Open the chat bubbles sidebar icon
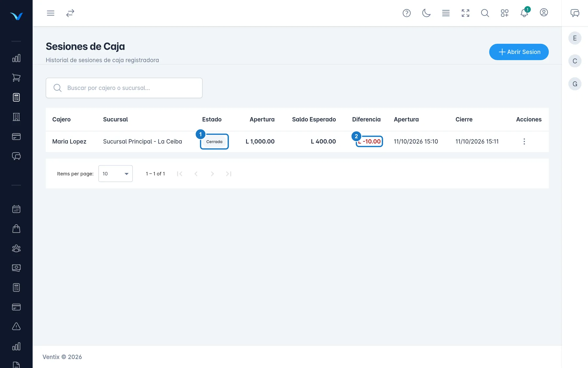The image size is (588, 368). (16, 156)
